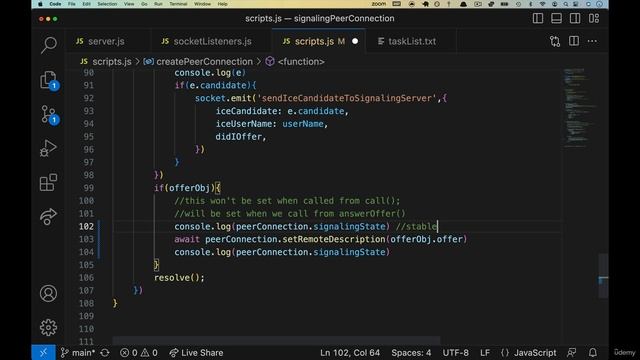Open the Explorer view icon

[x=49, y=80]
